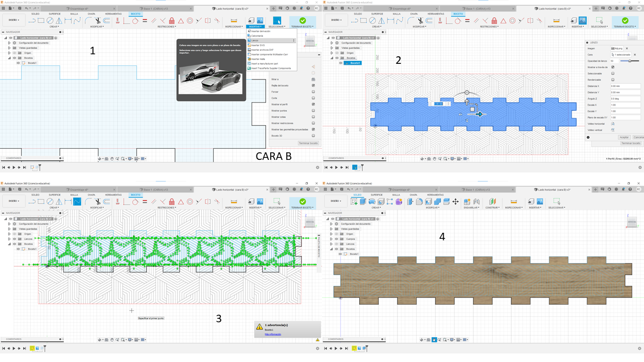Choose Insertar malla in the panel 1 menu
This screenshot has width=644, height=362.
click(272, 59)
